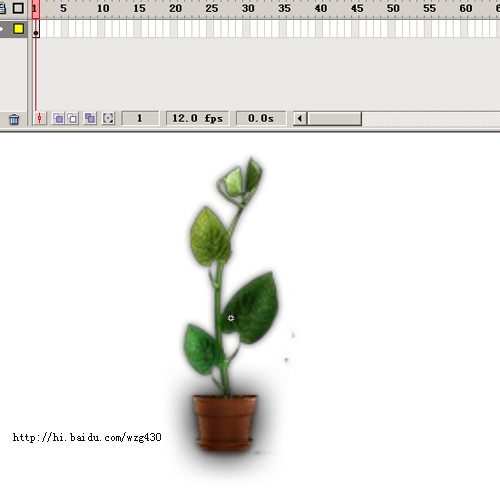Click the plant's registration point crosshair
This screenshot has width=500, height=491.
click(x=231, y=318)
